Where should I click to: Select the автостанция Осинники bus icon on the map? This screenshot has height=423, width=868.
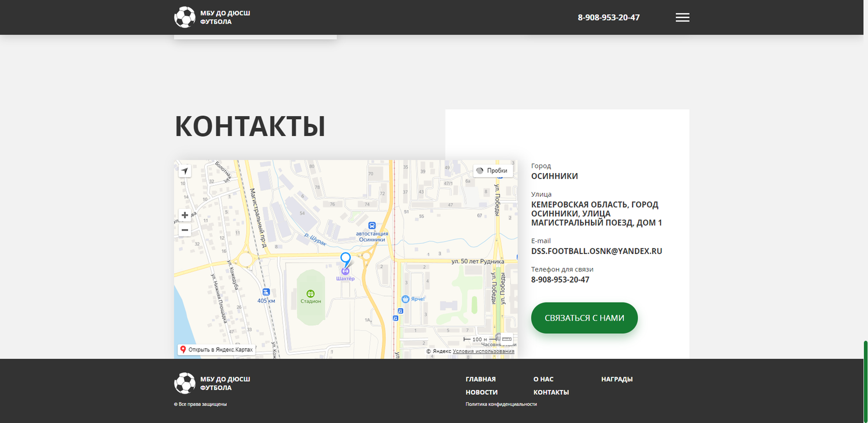coord(372,226)
